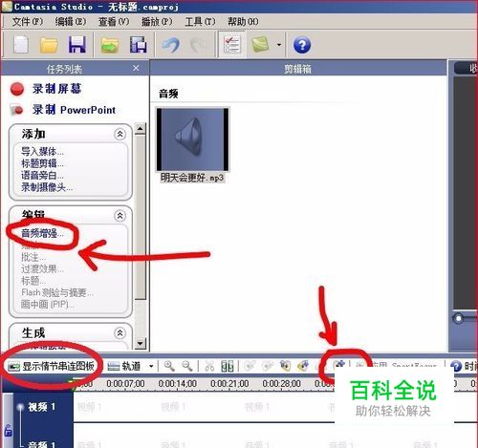Open the 帮助 menu

pyautogui.click(x=243, y=22)
